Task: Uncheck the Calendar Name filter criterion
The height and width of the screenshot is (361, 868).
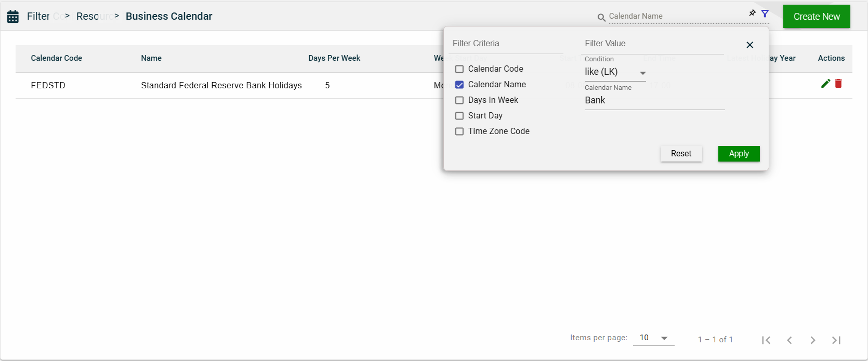Action: click(x=459, y=85)
